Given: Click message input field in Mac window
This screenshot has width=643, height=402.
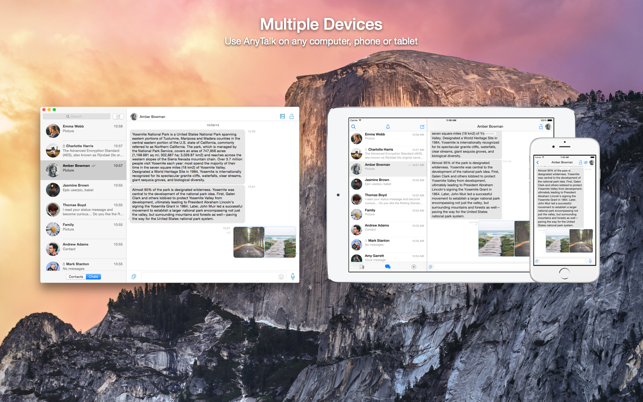Looking at the screenshot, I should tap(213, 277).
